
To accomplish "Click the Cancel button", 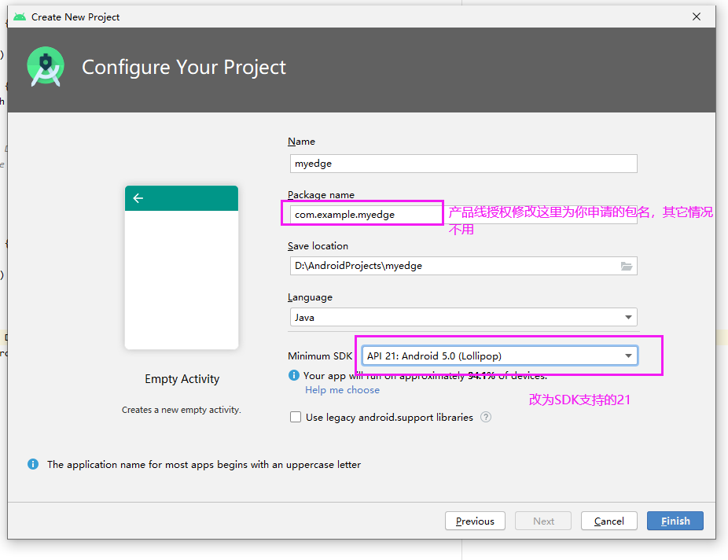I will point(609,521).
